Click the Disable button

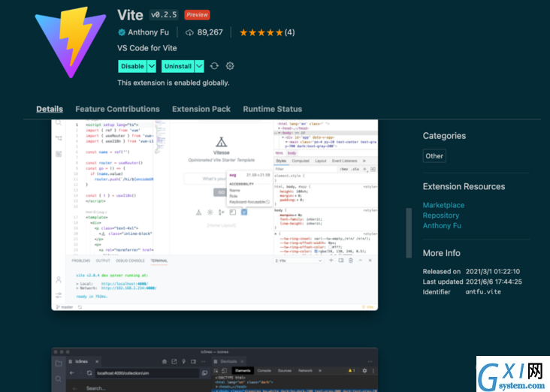[132, 66]
